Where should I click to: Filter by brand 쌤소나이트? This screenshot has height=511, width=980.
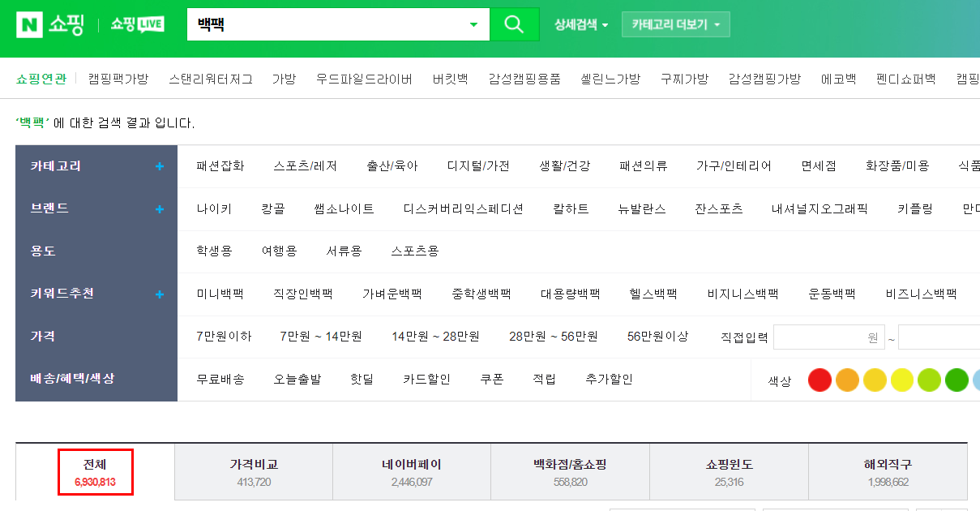(344, 209)
